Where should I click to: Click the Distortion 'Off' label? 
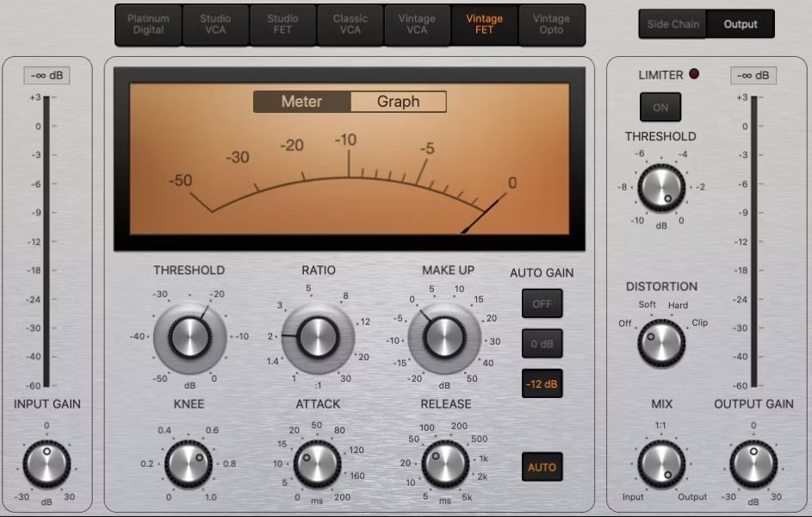pos(625,323)
